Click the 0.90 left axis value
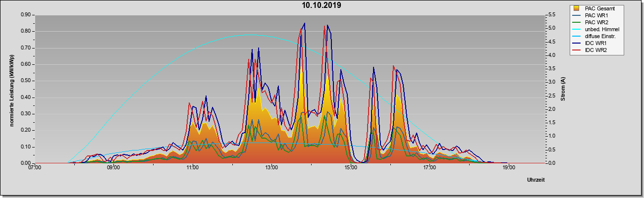This screenshot has width=644, height=198. point(26,15)
